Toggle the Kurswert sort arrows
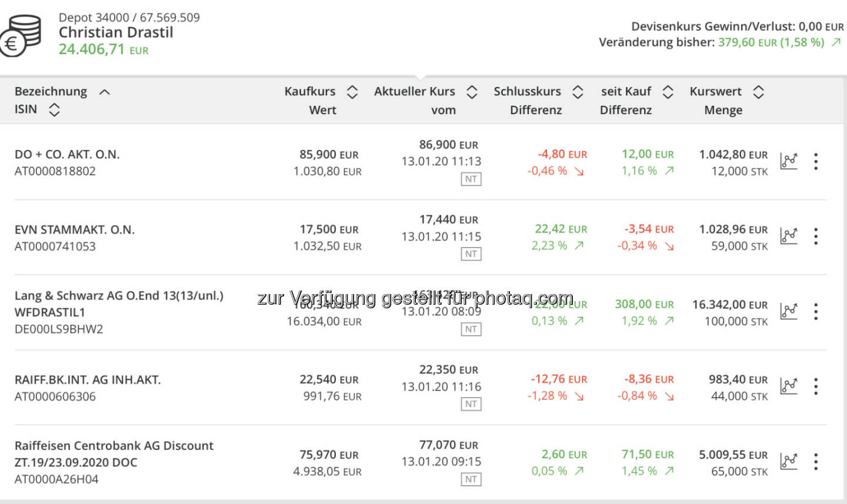Viewport: 847px width, 504px height. pyautogui.click(x=759, y=92)
